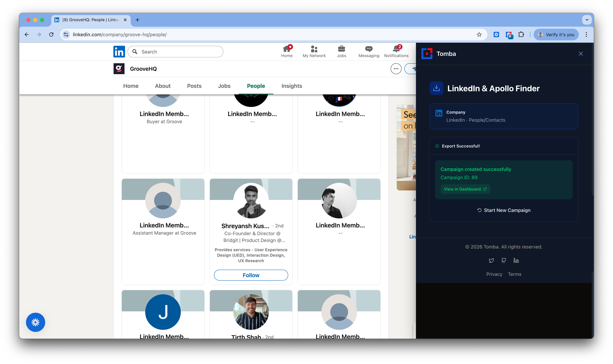Click the Tomba extension toolbar icon

coord(509,35)
